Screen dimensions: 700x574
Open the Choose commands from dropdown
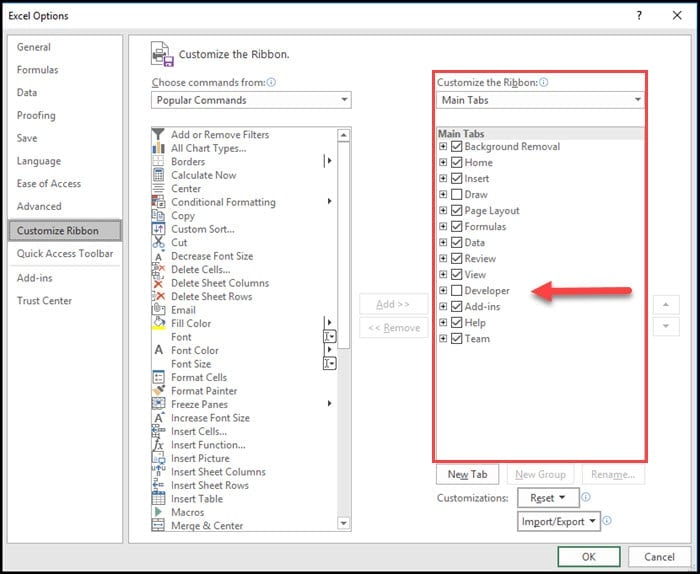[251, 100]
